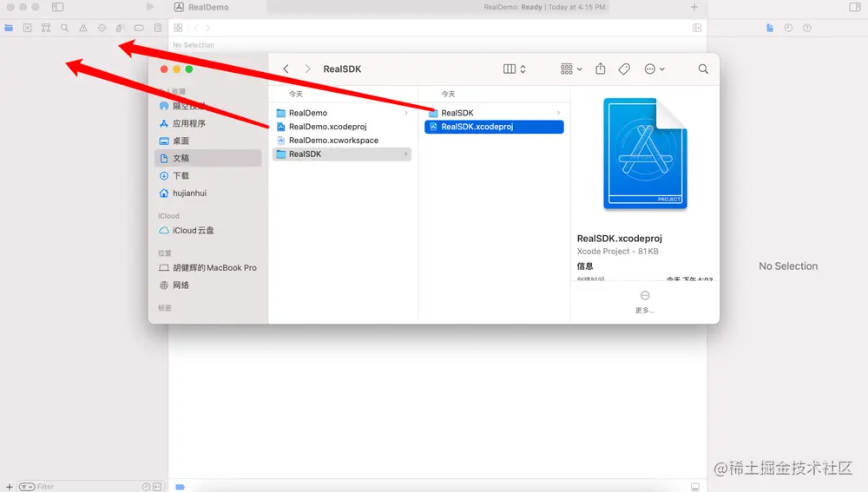Click the Finder Share icon
The width and height of the screenshot is (868, 492).
click(600, 69)
